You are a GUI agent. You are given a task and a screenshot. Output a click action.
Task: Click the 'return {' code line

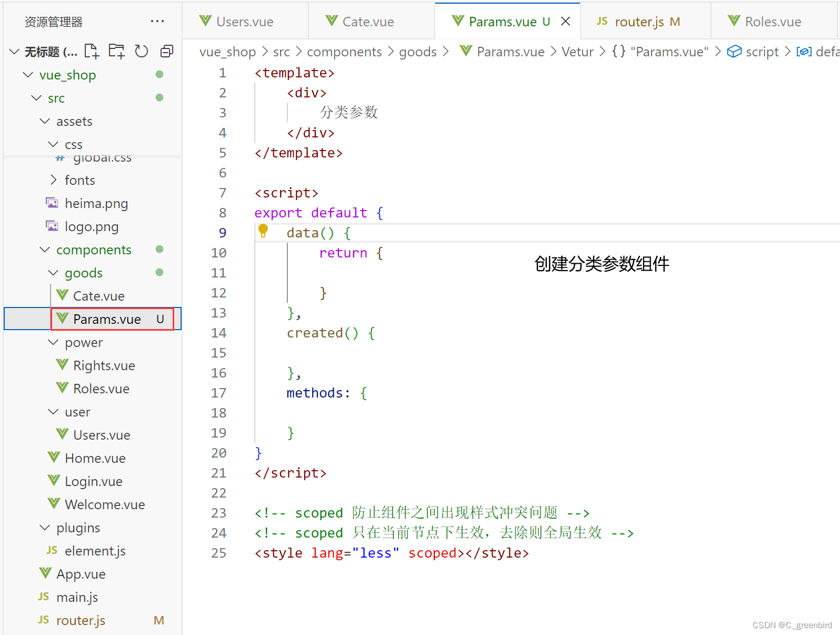click(x=351, y=253)
